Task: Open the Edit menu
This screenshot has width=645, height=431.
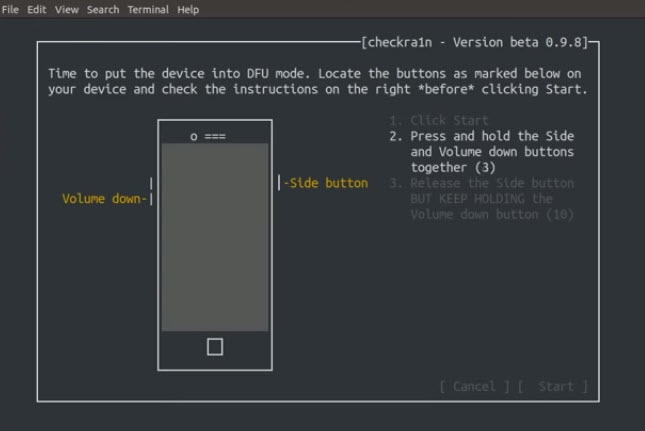Action: [37, 9]
